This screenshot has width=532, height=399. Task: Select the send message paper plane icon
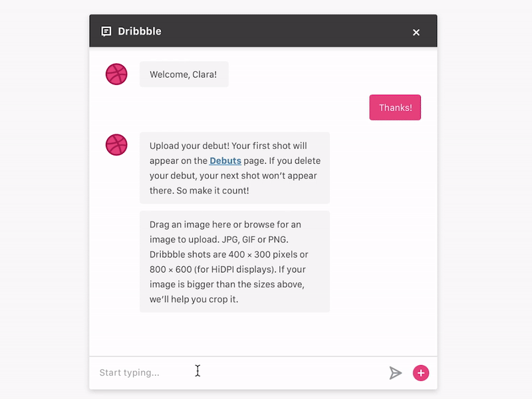click(395, 373)
